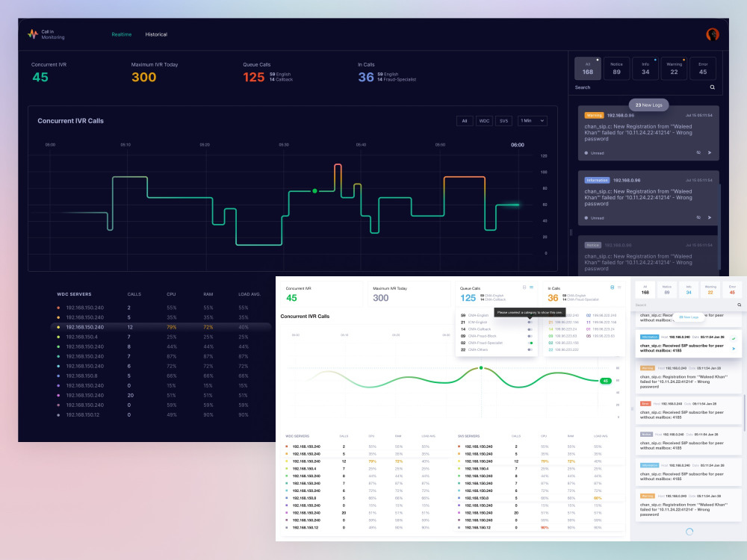This screenshot has width=747, height=560.
Task: Click the yellow dot beside server 192.168.150.4
Action: [58, 337]
